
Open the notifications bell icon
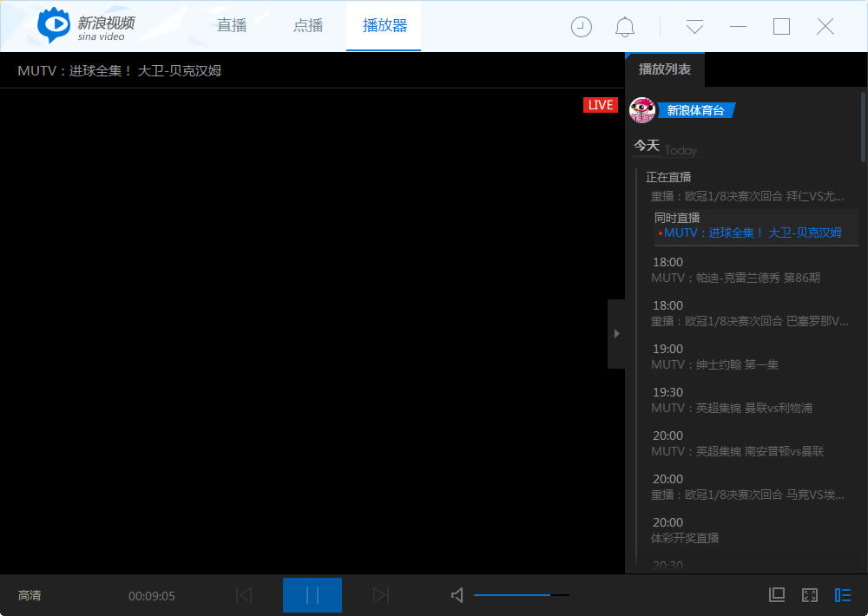(625, 27)
